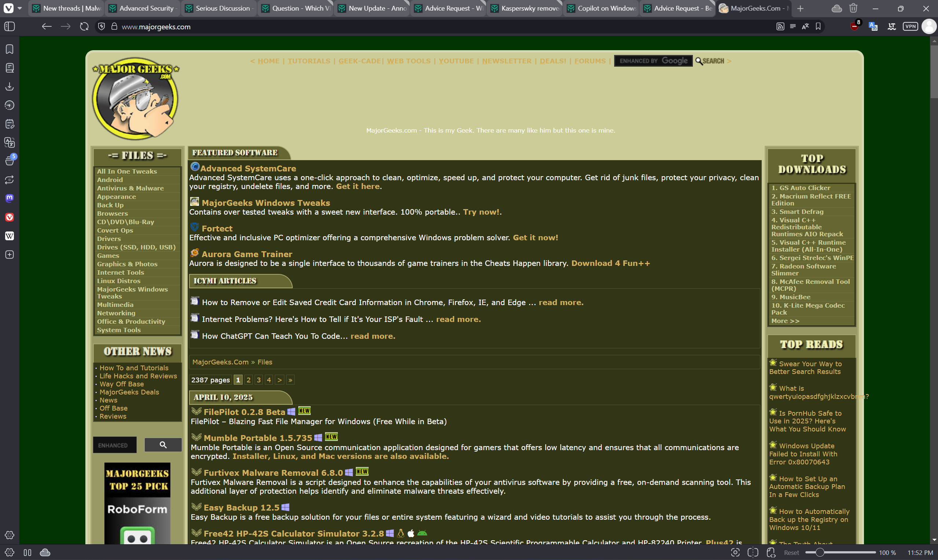Screen dimensions: 938x560
Task: Open the Vivaldi main menu icon
Action: tap(8, 8)
